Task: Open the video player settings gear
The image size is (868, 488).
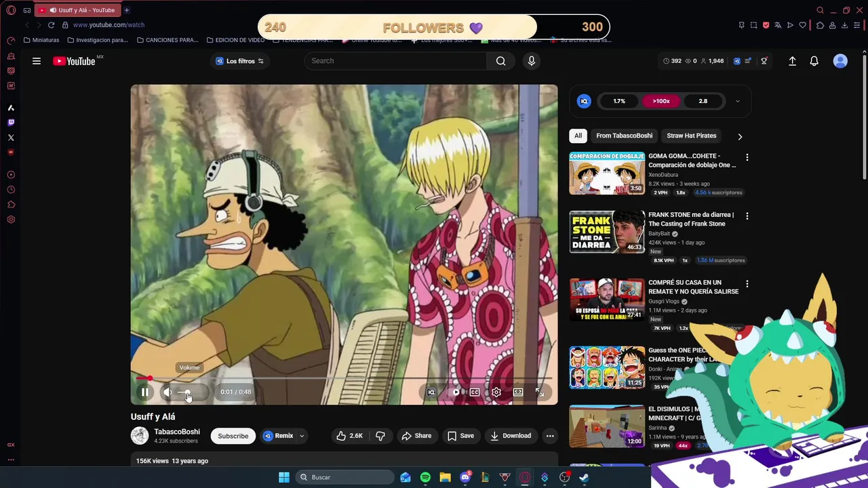Action: (496, 392)
